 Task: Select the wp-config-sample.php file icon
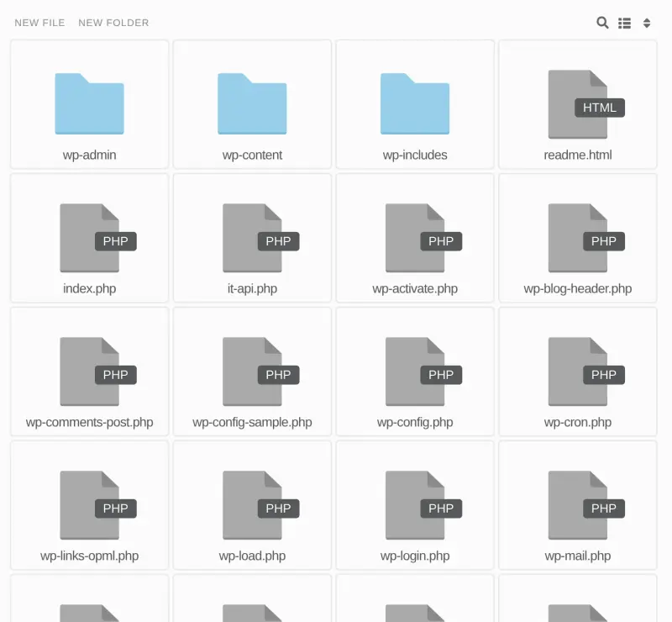tap(260, 372)
